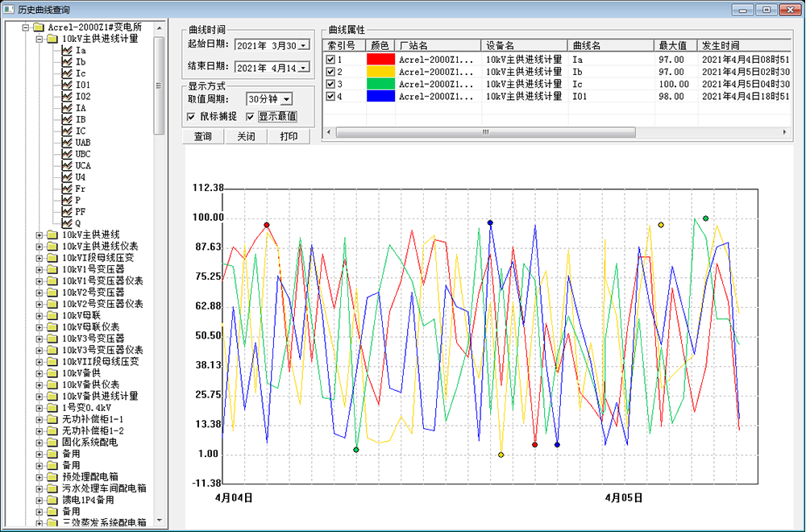Click the 无功补偿柜1-1 folder icon
The height and width of the screenshot is (532, 806).
[x=52, y=420]
